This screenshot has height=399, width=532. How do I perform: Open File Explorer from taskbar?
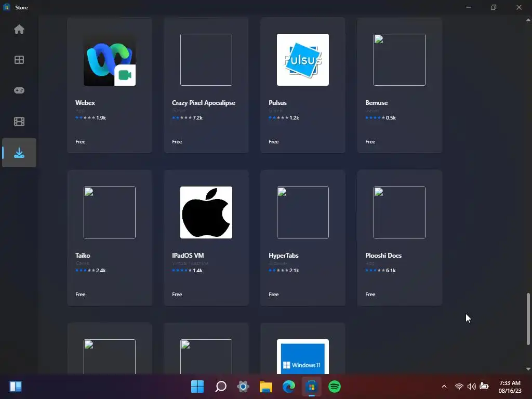266,387
